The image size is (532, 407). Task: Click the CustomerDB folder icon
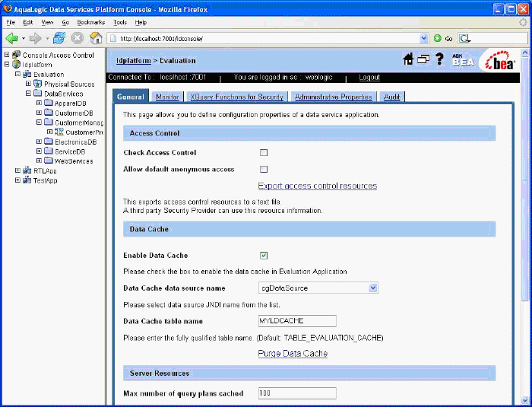(49, 113)
